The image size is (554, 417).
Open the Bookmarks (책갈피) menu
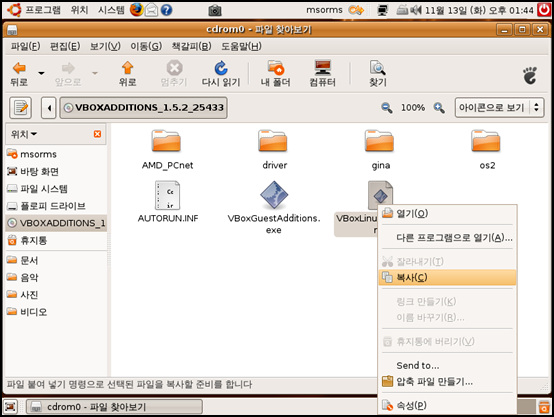tap(191, 46)
